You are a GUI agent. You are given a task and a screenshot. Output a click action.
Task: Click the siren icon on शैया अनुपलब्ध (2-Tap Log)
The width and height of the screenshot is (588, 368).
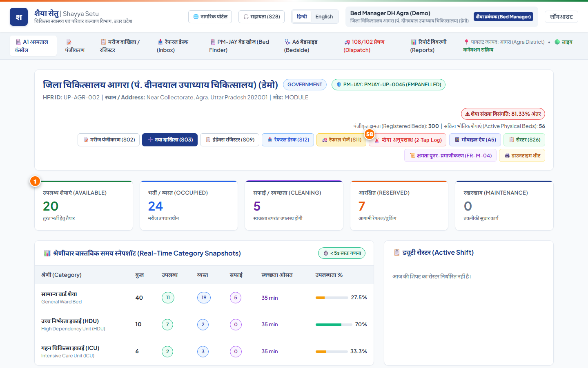click(x=377, y=140)
